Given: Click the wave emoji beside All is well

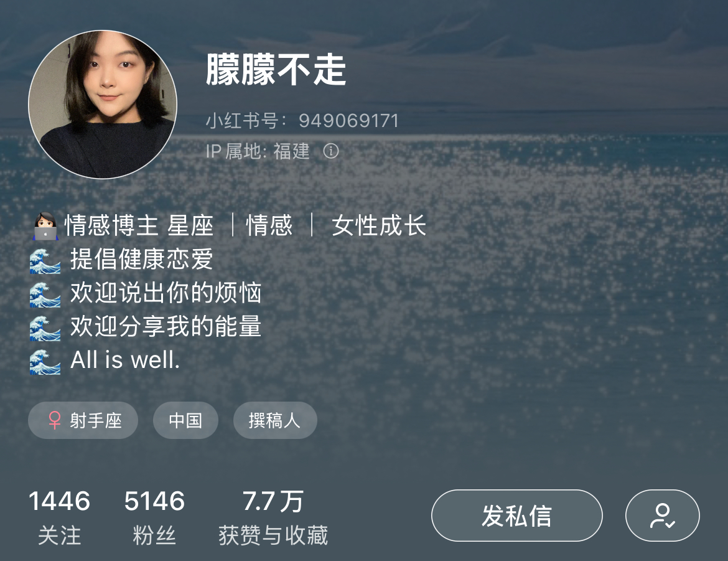Looking at the screenshot, I should pyautogui.click(x=45, y=361).
